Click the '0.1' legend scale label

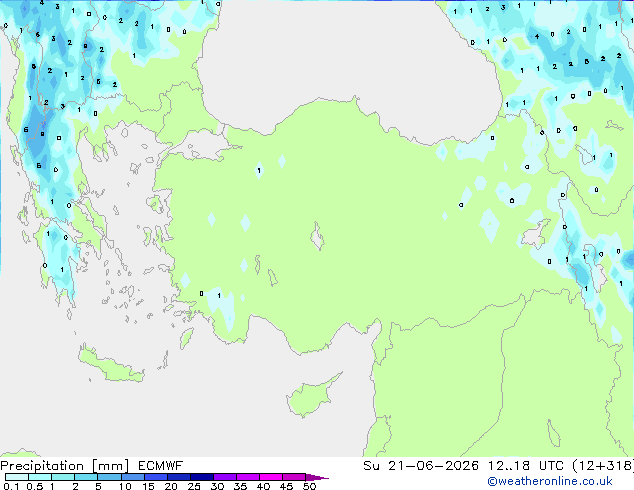click(11, 486)
